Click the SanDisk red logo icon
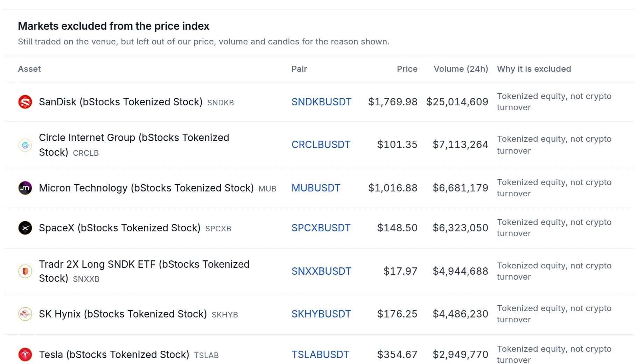This screenshot has height=364, width=644. click(25, 102)
